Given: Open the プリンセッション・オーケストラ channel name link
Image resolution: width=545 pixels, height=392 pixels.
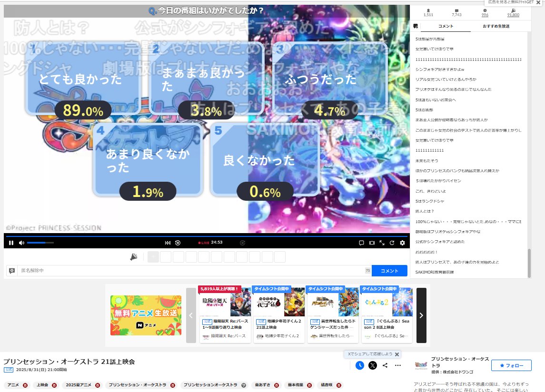Looking at the screenshot, I should coord(460,362).
